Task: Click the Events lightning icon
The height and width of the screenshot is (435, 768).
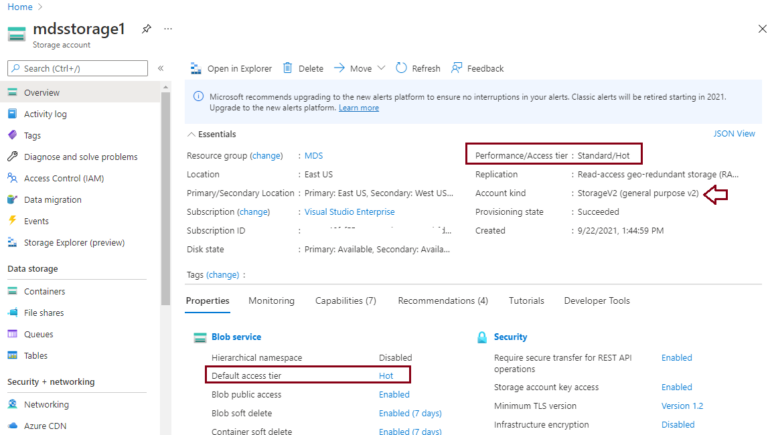Action: 12,220
